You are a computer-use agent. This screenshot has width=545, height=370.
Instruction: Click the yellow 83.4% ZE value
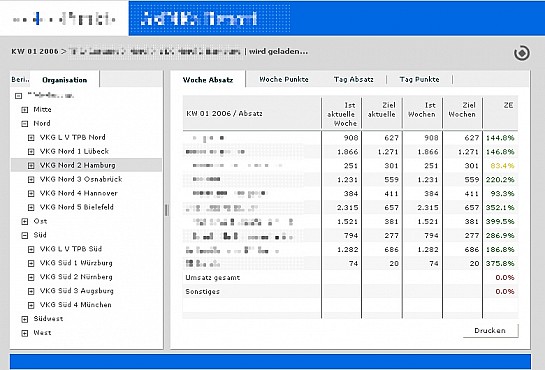pos(502,166)
